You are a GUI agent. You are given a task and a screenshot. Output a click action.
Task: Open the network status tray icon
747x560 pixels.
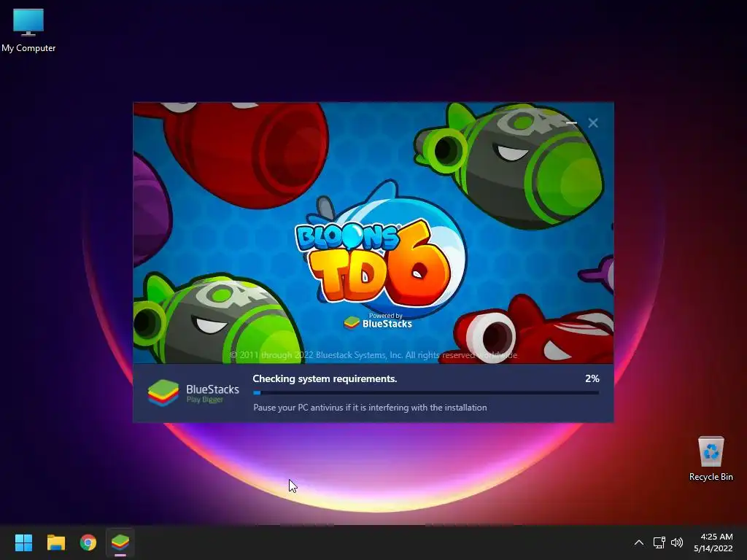[x=659, y=542]
